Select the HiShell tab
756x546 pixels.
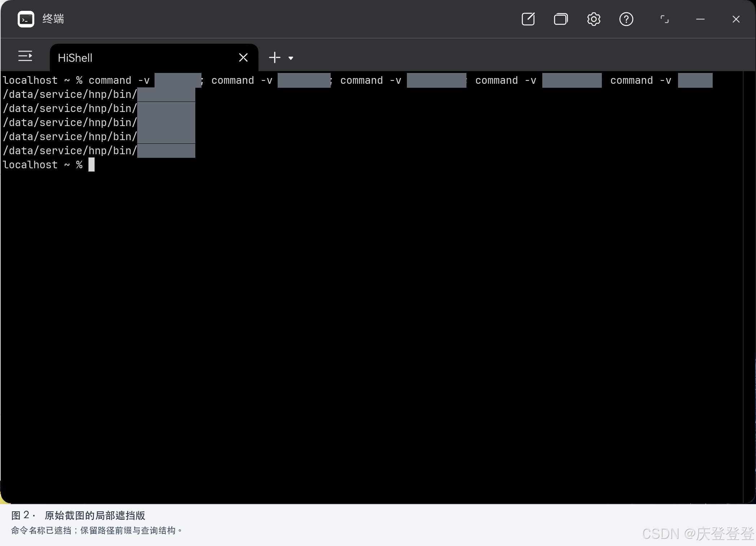(x=154, y=58)
